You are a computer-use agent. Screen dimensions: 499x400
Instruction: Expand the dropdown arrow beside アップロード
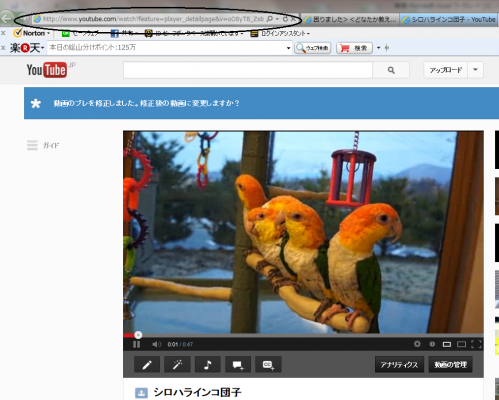[476, 70]
